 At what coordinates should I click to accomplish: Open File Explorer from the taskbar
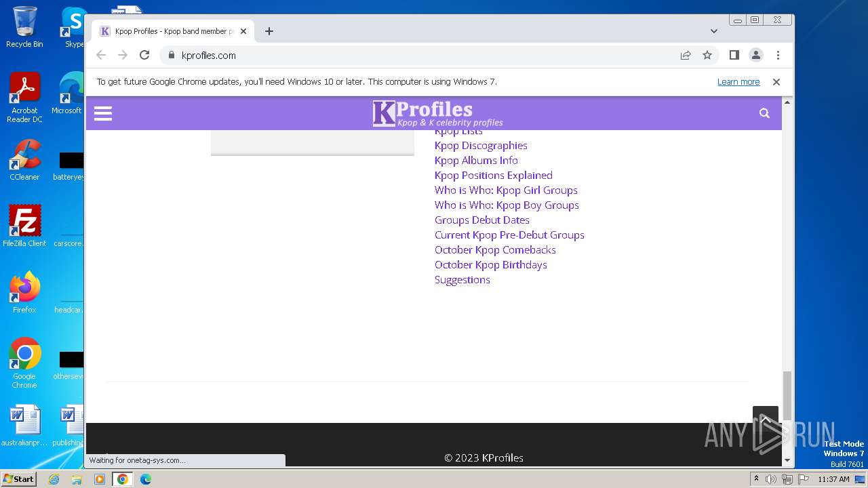point(77,479)
